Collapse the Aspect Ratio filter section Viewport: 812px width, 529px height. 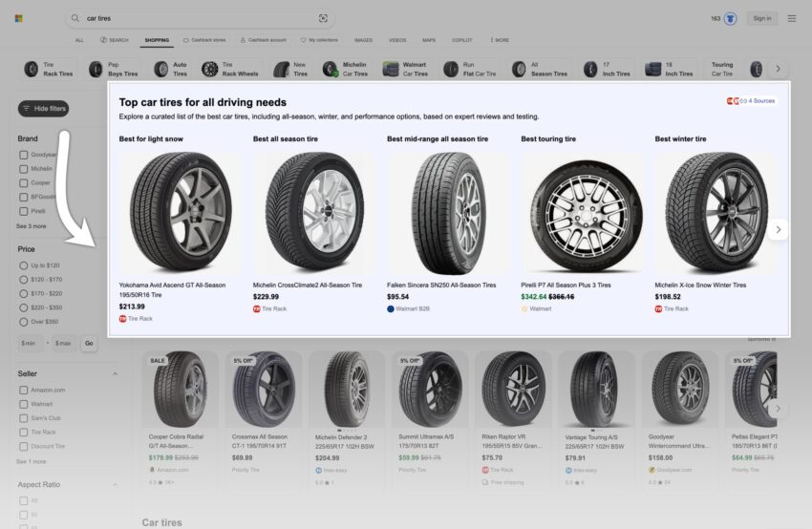coord(115,484)
